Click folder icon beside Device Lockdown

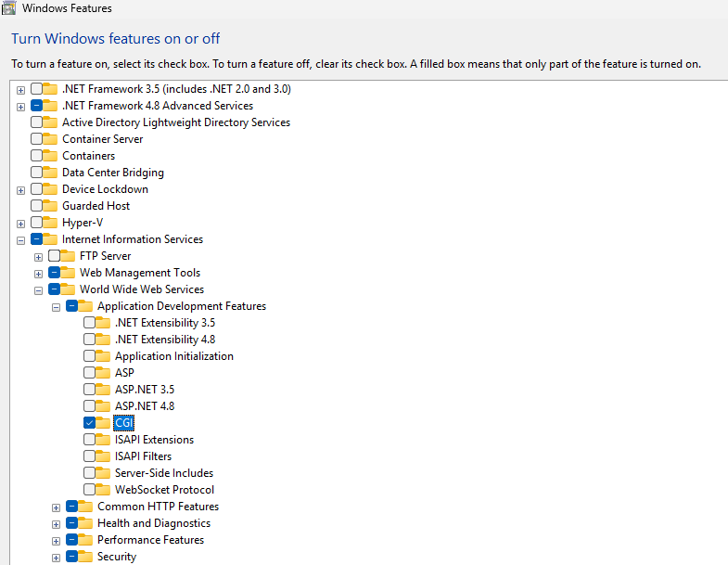click(x=50, y=189)
